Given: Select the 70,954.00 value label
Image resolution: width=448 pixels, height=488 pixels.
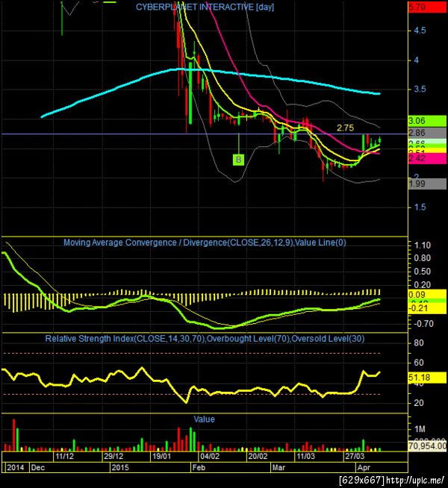Looking at the screenshot, I should pyautogui.click(x=427, y=446).
